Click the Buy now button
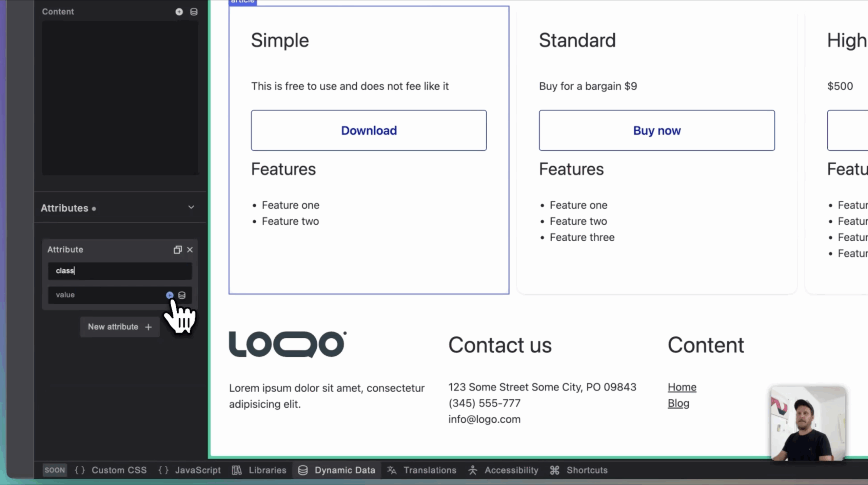Image resolution: width=868 pixels, height=485 pixels. pyautogui.click(x=656, y=130)
